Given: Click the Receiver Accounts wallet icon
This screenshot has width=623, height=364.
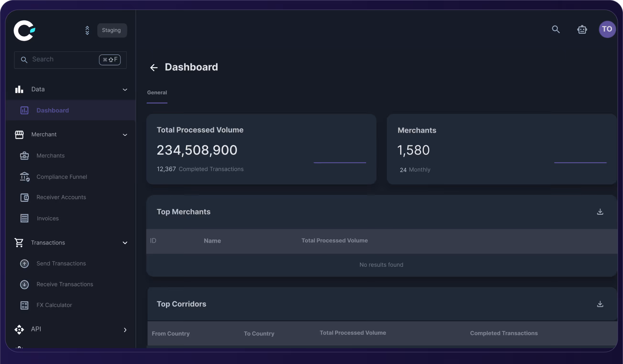Looking at the screenshot, I should click(24, 198).
